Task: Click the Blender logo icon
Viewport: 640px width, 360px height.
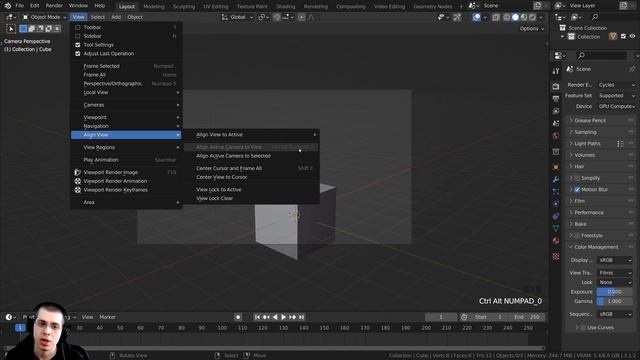Action: coord(7,6)
